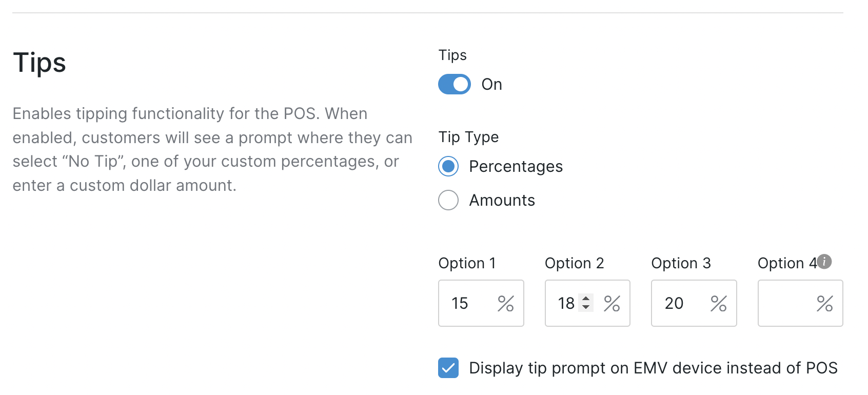Viewport: 868px width, 395px height.
Task: Uncheck the EMV device tip prompt checkbox
Action: [x=448, y=368]
